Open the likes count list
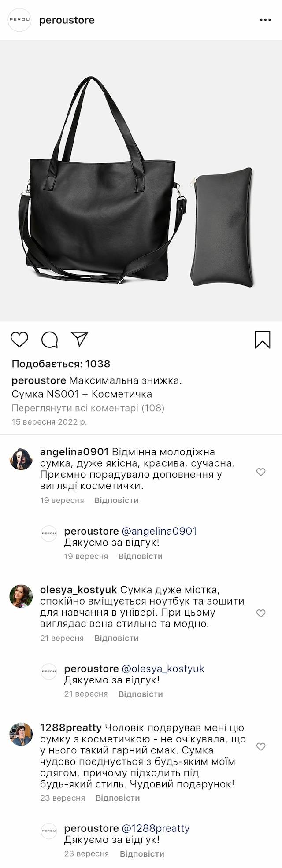The image size is (282, 868). [61, 364]
